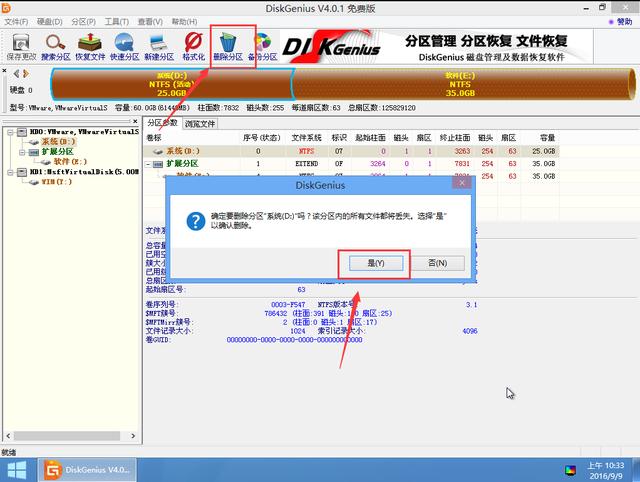This screenshot has height=482, width=640.
Task: Click the 卷序列号 value 0003-F547
Action: (288, 305)
